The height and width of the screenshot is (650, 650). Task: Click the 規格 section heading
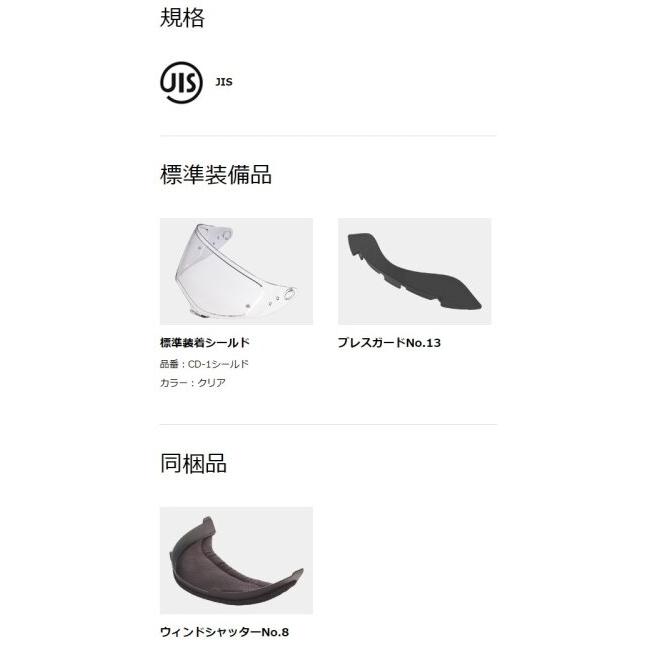(x=182, y=18)
